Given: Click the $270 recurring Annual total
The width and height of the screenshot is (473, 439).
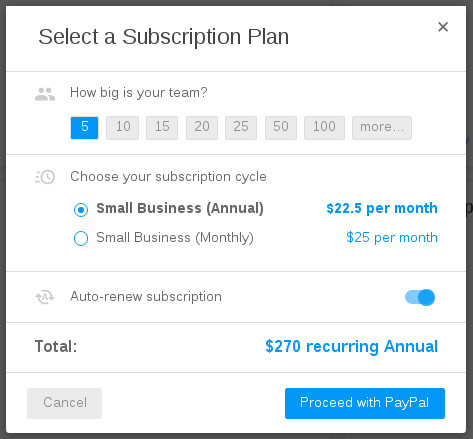Looking at the screenshot, I should pyautogui.click(x=352, y=346).
